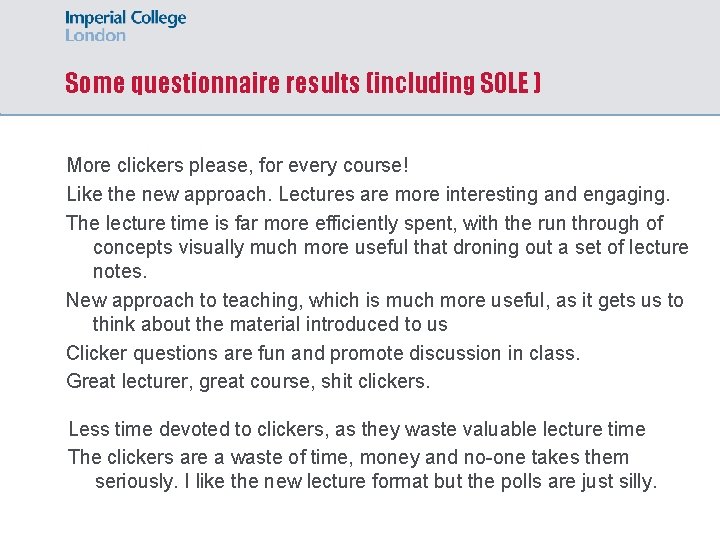The height and width of the screenshot is (540, 720).
Task: Click the text 'concepts visually much more useful'
Action: click(250, 247)
